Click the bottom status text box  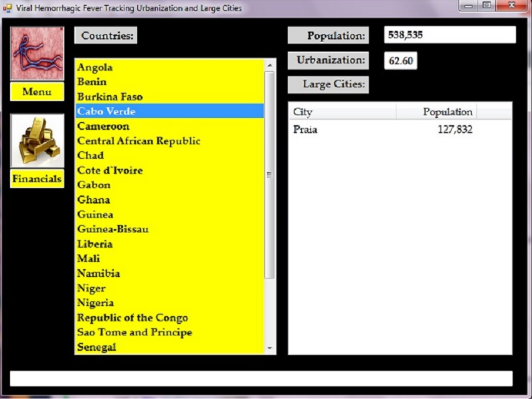click(x=261, y=378)
